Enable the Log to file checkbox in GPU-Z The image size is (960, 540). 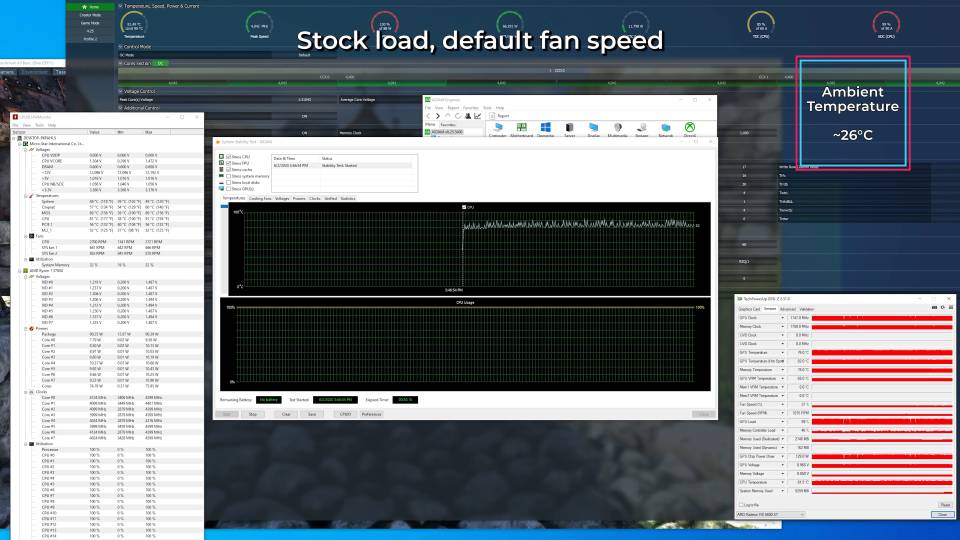point(741,505)
